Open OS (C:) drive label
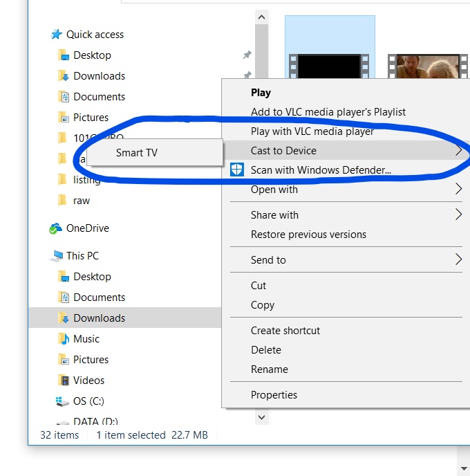 click(88, 401)
